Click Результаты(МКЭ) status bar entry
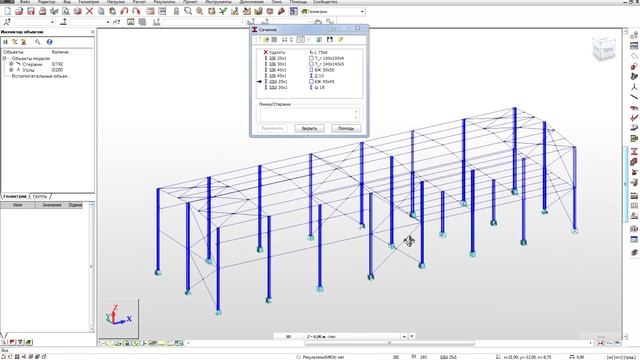The height and width of the screenshot is (360, 640). [320, 357]
